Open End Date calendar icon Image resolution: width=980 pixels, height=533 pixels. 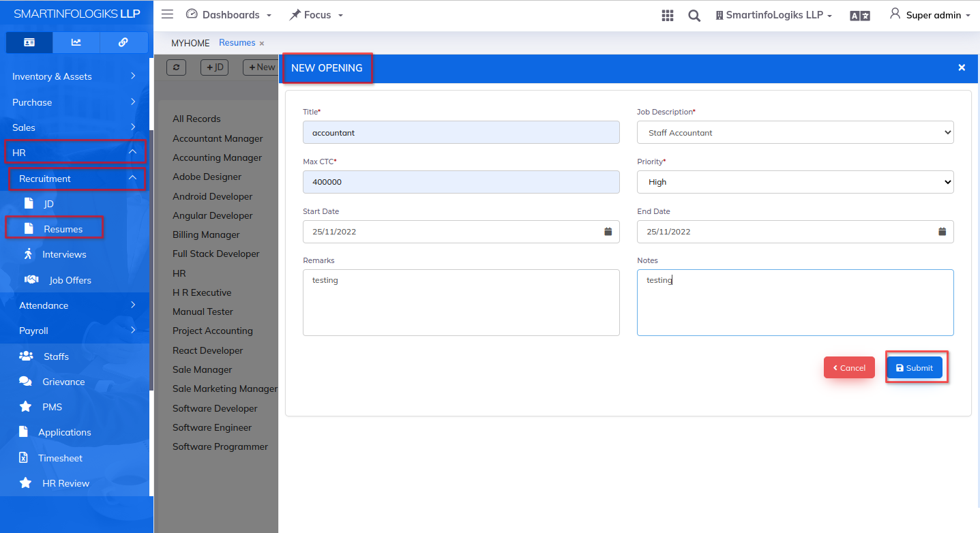click(942, 232)
